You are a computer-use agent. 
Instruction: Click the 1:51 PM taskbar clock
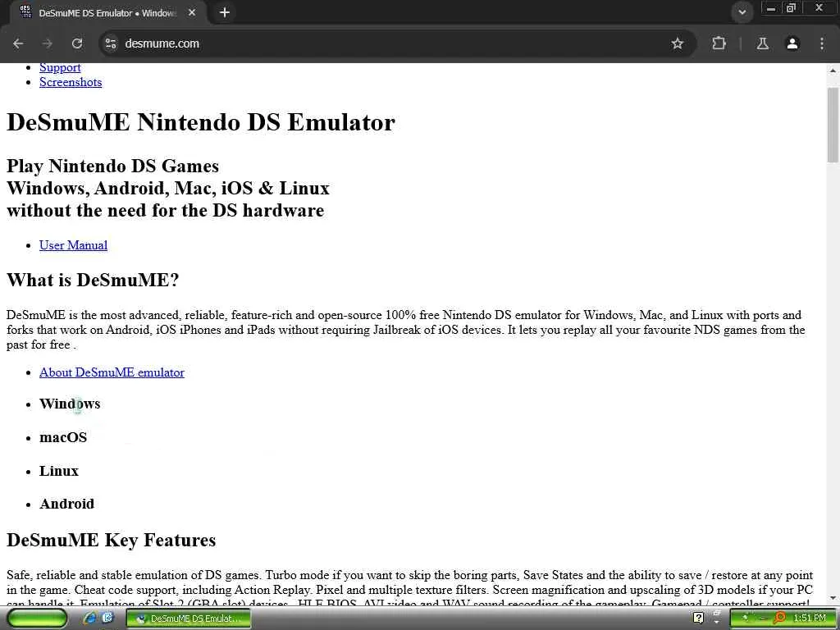point(810,619)
